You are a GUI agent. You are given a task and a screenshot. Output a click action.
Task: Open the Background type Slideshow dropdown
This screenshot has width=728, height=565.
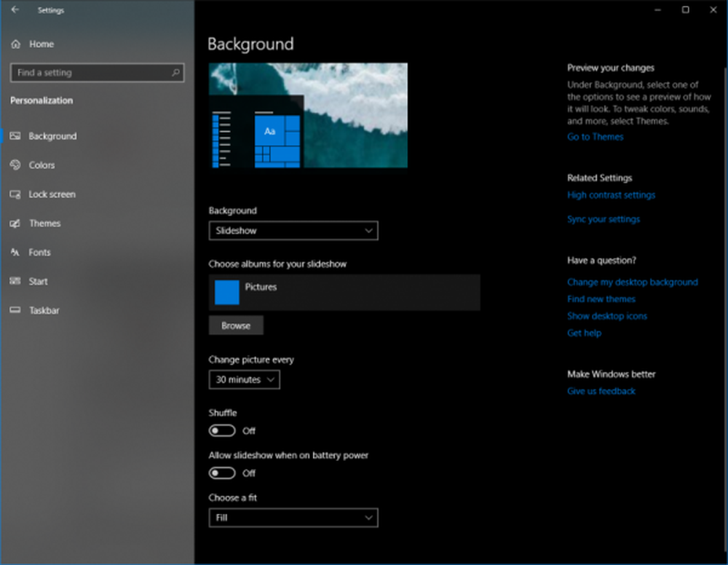(293, 231)
